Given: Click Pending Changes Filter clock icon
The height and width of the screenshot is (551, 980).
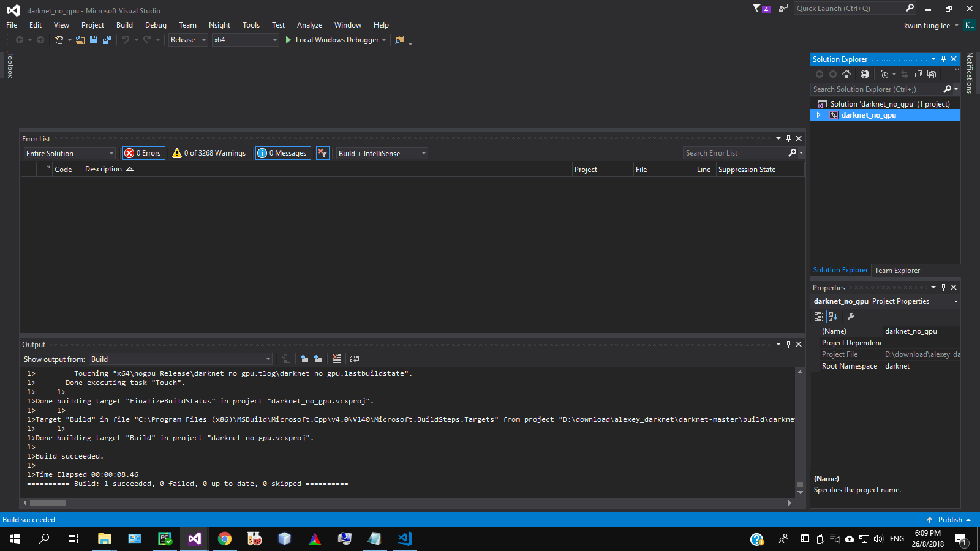Looking at the screenshot, I should (x=884, y=74).
